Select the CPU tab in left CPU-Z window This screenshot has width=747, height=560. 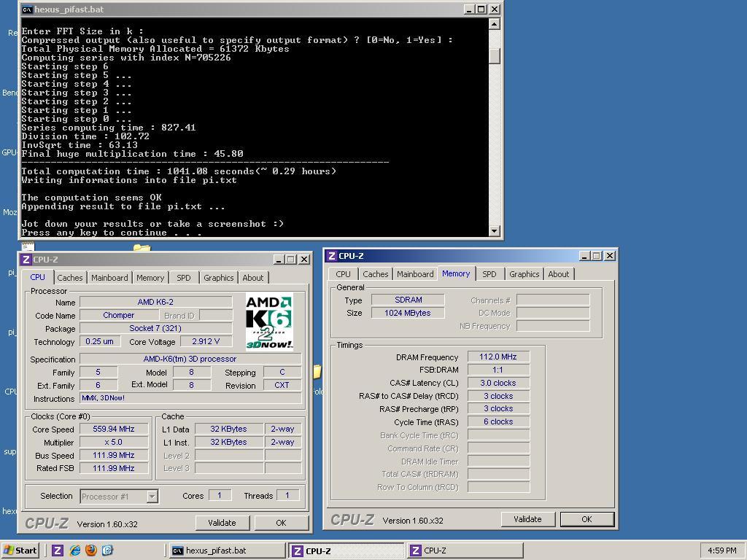[x=38, y=276]
